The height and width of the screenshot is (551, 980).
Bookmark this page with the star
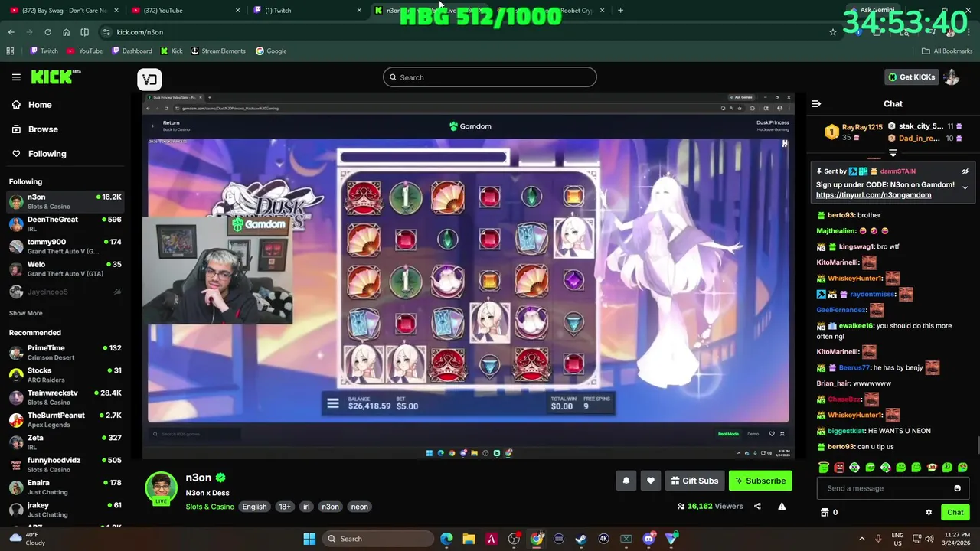[832, 32]
